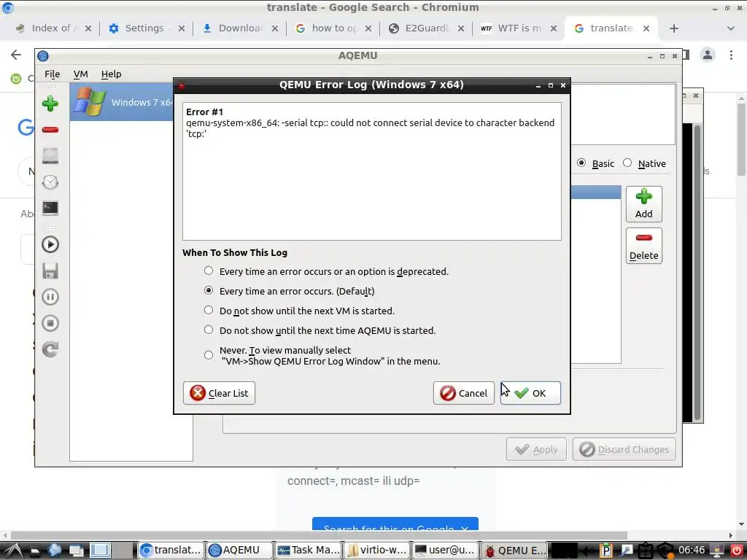This screenshot has width=747, height=560.
Task: Open user@u... terminal window from taskbar
Action: pos(445,550)
